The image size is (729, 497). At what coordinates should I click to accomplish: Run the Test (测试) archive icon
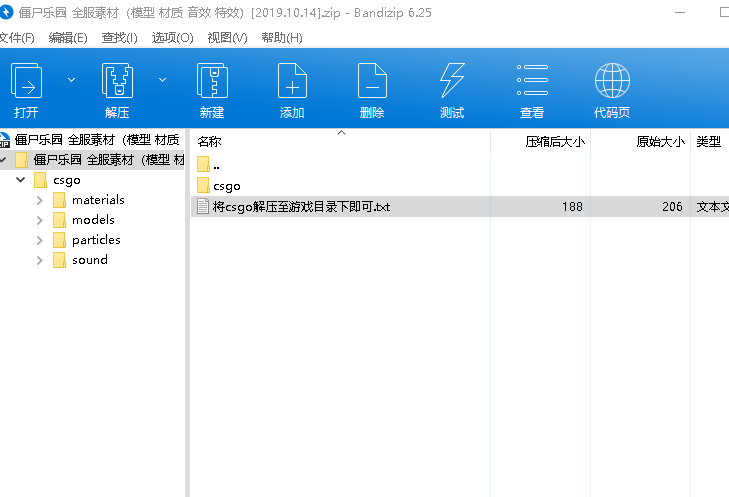452,80
